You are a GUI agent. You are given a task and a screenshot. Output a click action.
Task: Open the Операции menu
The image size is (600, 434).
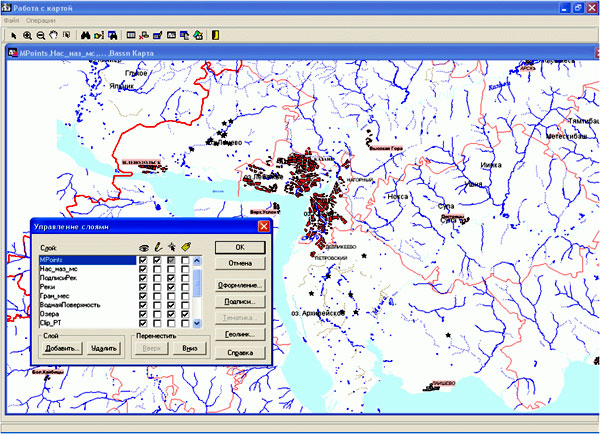click(x=41, y=20)
